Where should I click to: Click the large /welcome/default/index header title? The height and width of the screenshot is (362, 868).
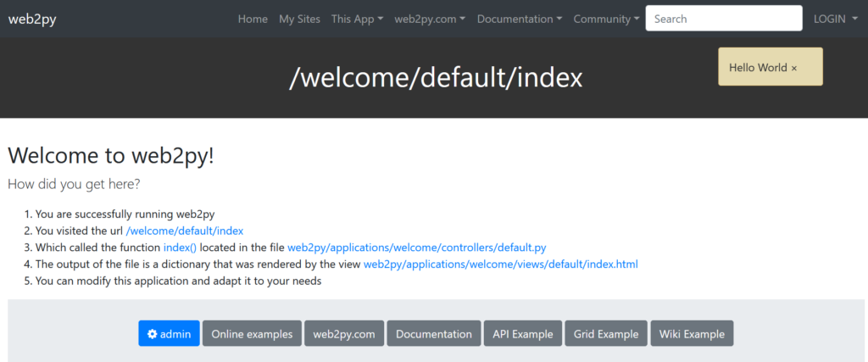tap(436, 78)
